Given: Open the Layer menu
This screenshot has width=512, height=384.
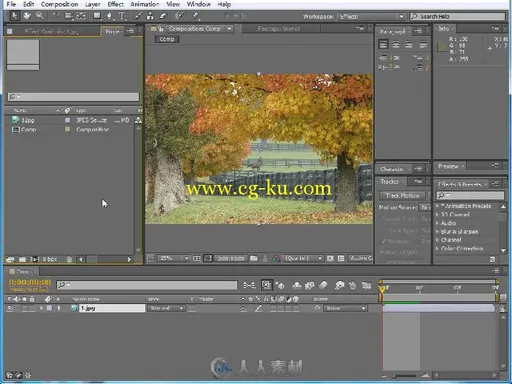Looking at the screenshot, I should pos(92,4).
